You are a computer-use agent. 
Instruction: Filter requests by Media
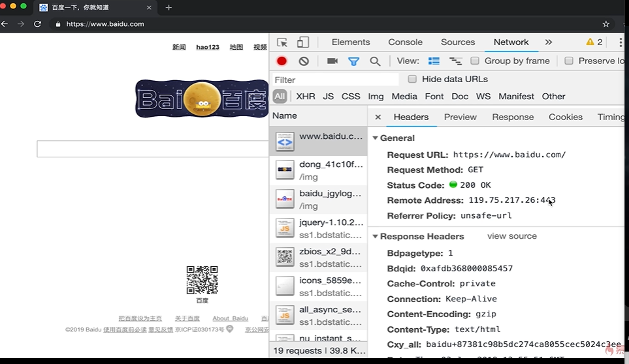pos(404,96)
